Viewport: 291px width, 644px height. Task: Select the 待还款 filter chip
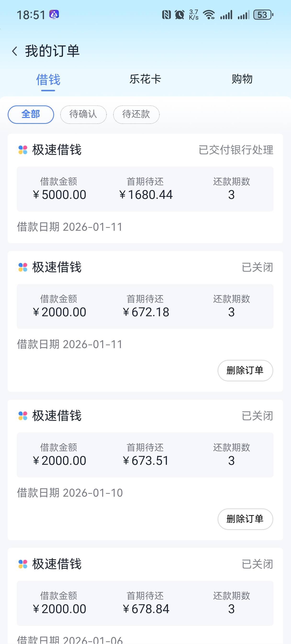point(136,115)
